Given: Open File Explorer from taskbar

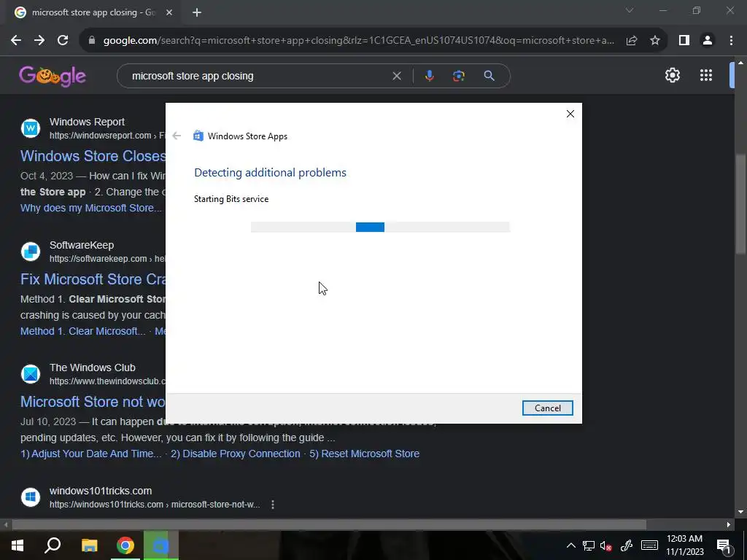Looking at the screenshot, I should (x=89, y=545).
